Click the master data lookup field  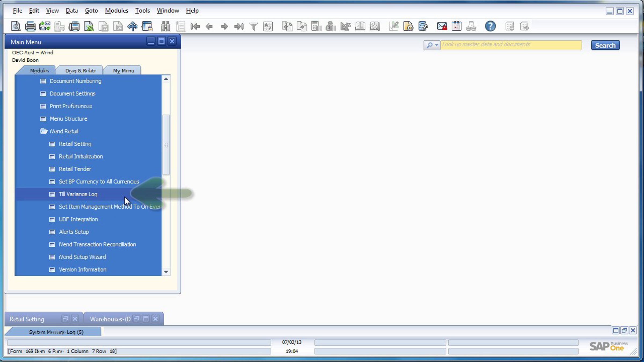coord(511,45)
